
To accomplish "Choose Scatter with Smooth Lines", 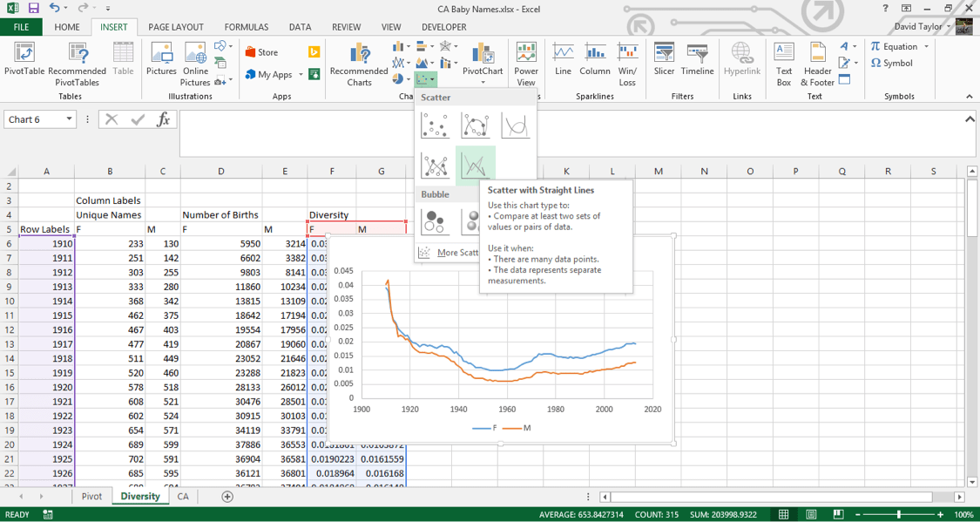I will coord(516,125).
